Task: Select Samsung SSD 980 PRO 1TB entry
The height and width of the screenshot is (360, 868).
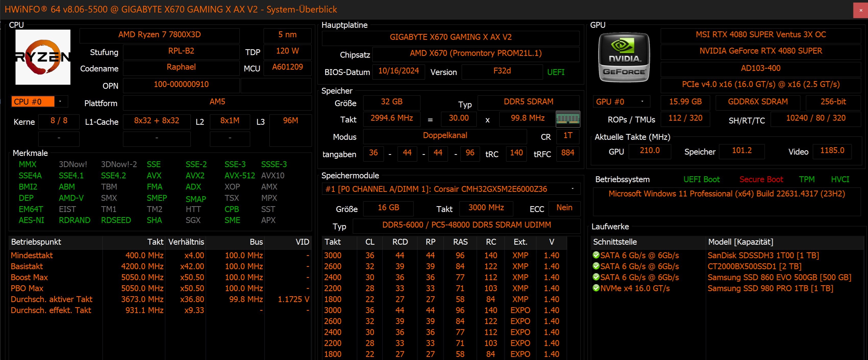Action: [770, 288]
